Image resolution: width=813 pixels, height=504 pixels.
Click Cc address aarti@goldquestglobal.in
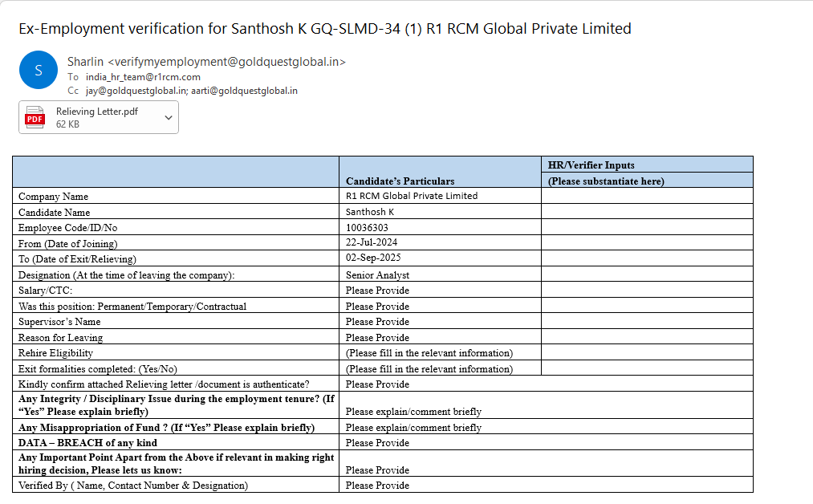(244, 91)
